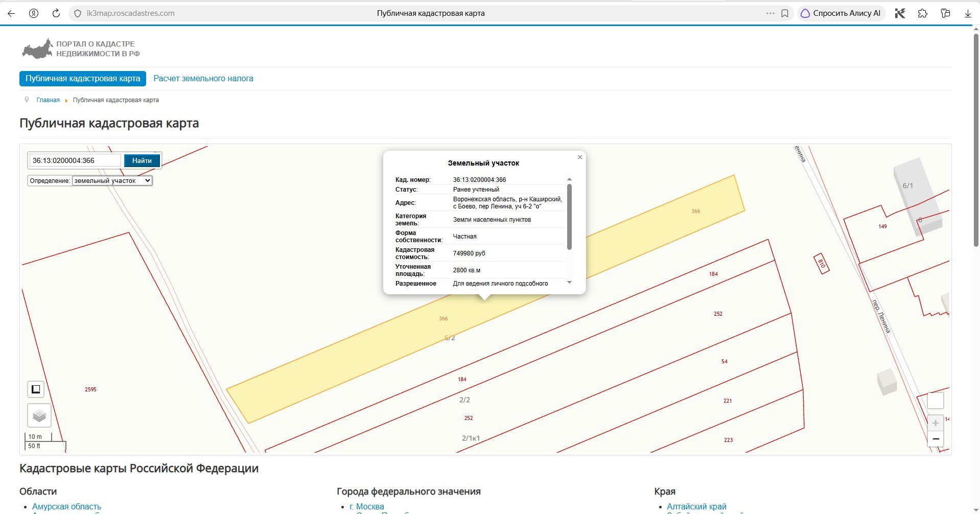This screenshot has width=980, height=514.
Task: Click the Найти search button
Action: [x=142, y=160]
